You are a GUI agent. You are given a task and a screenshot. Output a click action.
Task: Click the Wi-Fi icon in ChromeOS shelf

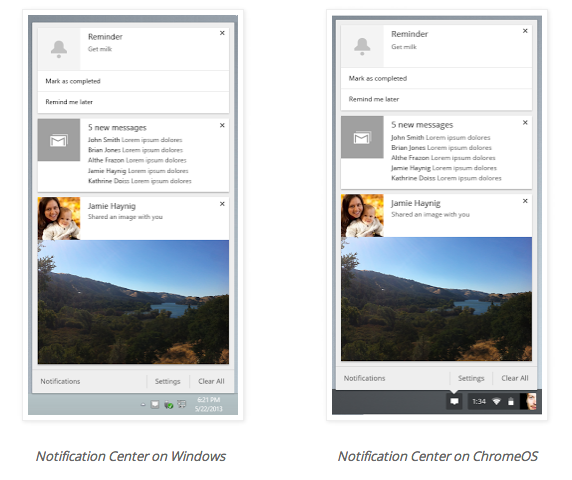496,402
